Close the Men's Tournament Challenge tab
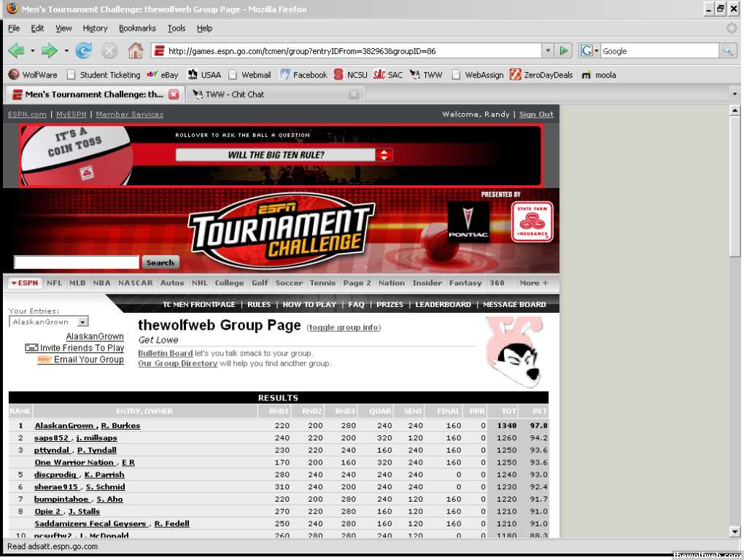This screenshot has height=560, width=744. point(174,94)
